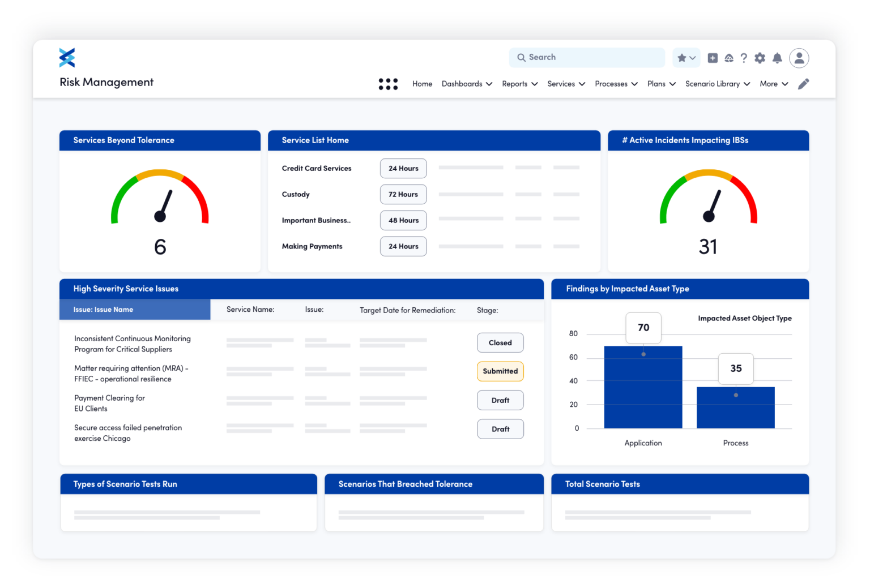Open the favorites star icon

(x=683, y=58)
